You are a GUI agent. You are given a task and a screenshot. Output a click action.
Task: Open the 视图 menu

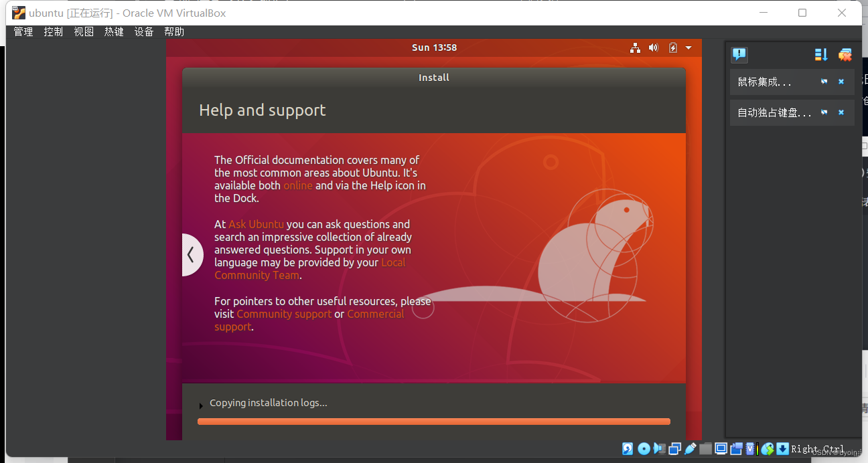(84, 31)
